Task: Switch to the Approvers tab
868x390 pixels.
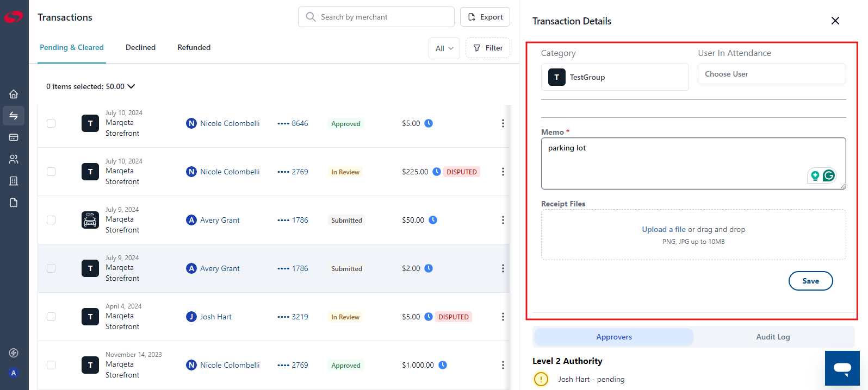Action: pos(614,337)
